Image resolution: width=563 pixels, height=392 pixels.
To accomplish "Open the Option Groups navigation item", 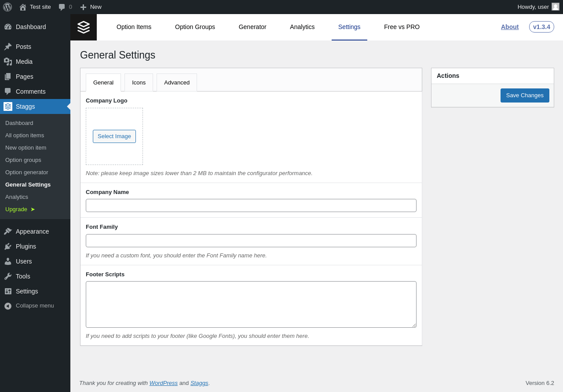I will coord(195,27).
